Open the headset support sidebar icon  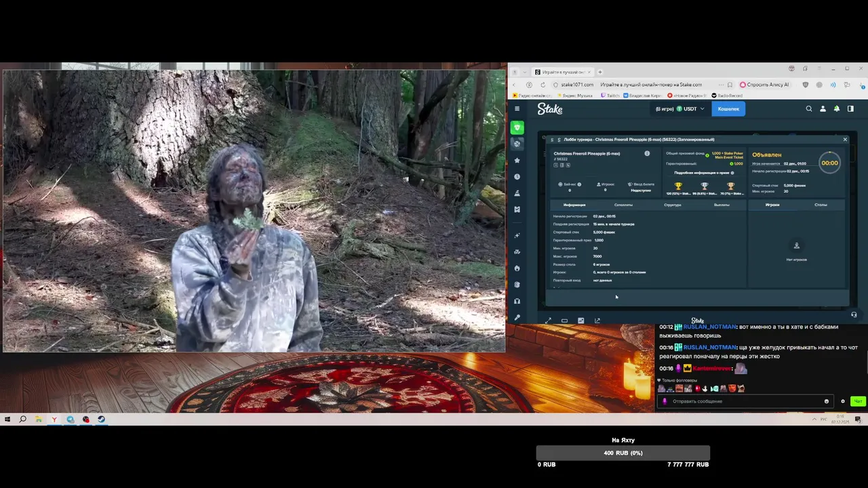[x=517, y=301]
